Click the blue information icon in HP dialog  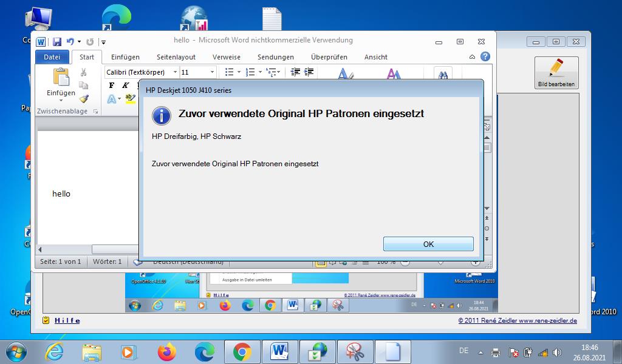click(x=162, y=116)
